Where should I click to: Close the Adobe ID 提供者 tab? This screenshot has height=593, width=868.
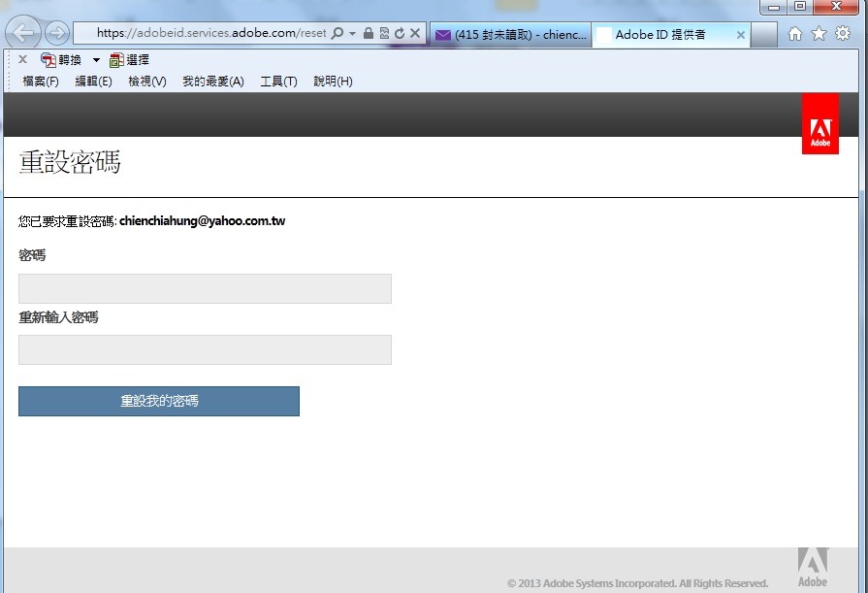[741, 35]
